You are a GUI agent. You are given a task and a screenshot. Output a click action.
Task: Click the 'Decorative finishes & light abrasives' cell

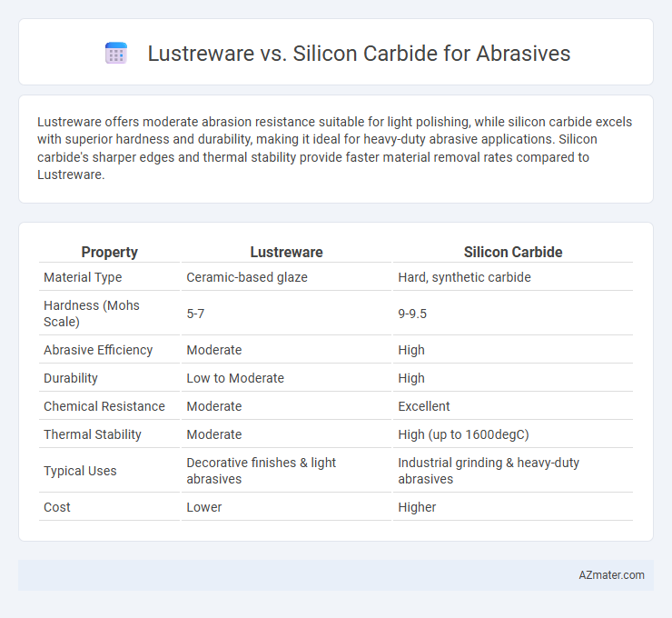click(x=261, y=471)
